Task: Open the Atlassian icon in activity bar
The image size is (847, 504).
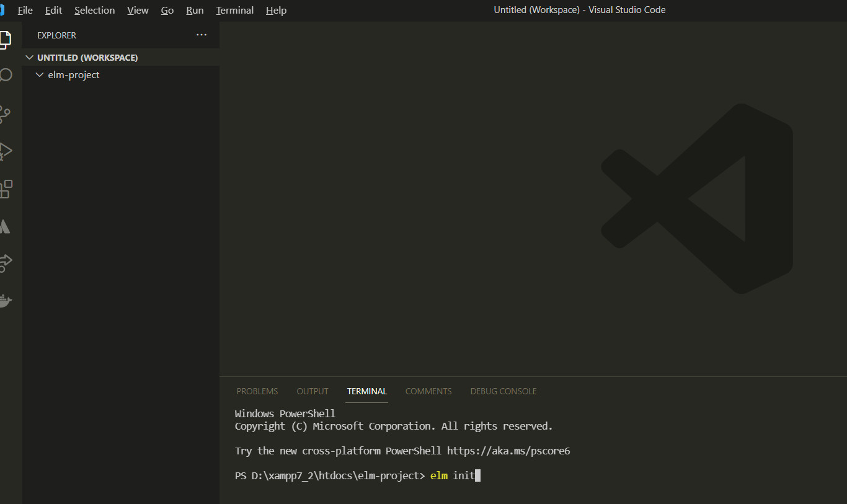Action: pyautogui.click(x=5, y=226)
